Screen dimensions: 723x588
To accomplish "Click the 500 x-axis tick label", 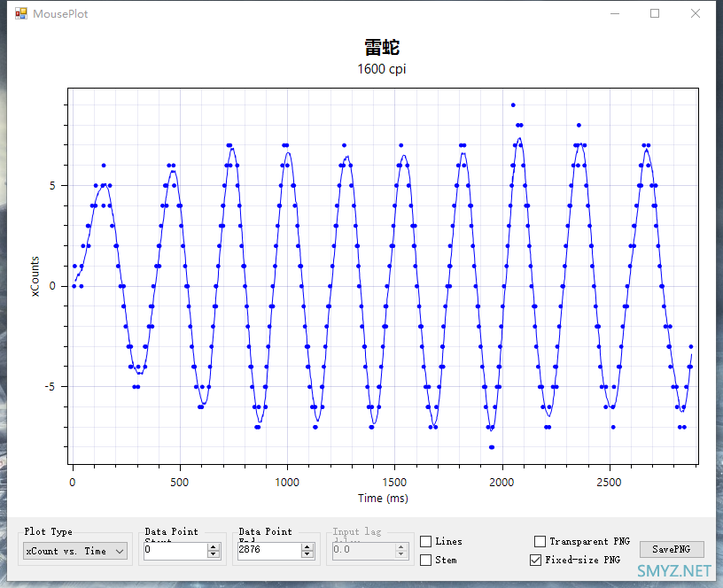I will tap(179, 483).
